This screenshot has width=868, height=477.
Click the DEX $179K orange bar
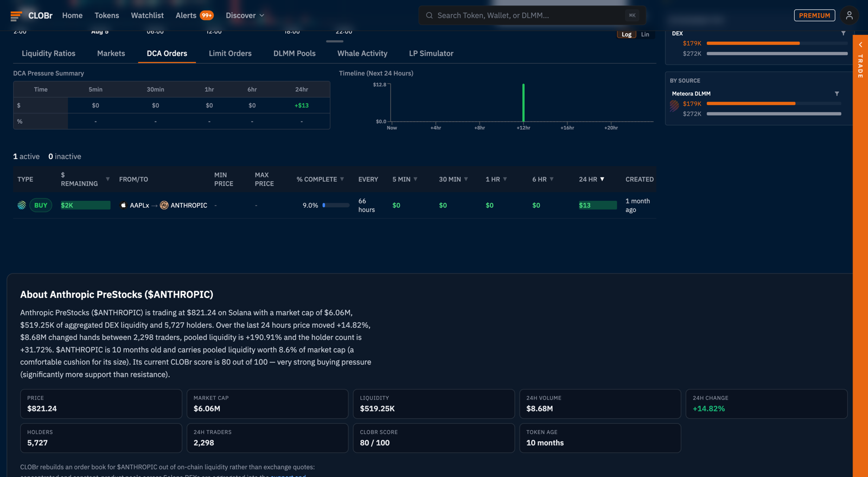coord(753,43)
